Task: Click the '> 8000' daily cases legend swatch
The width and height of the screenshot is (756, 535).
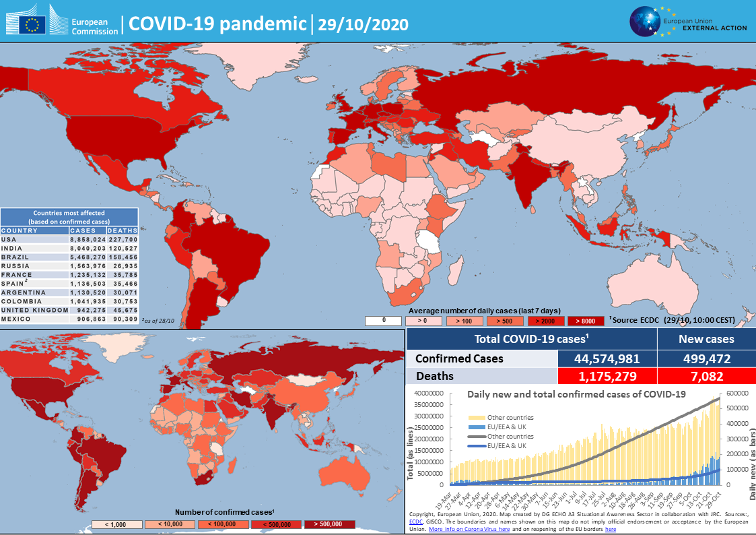Action: tap(586, 321)
